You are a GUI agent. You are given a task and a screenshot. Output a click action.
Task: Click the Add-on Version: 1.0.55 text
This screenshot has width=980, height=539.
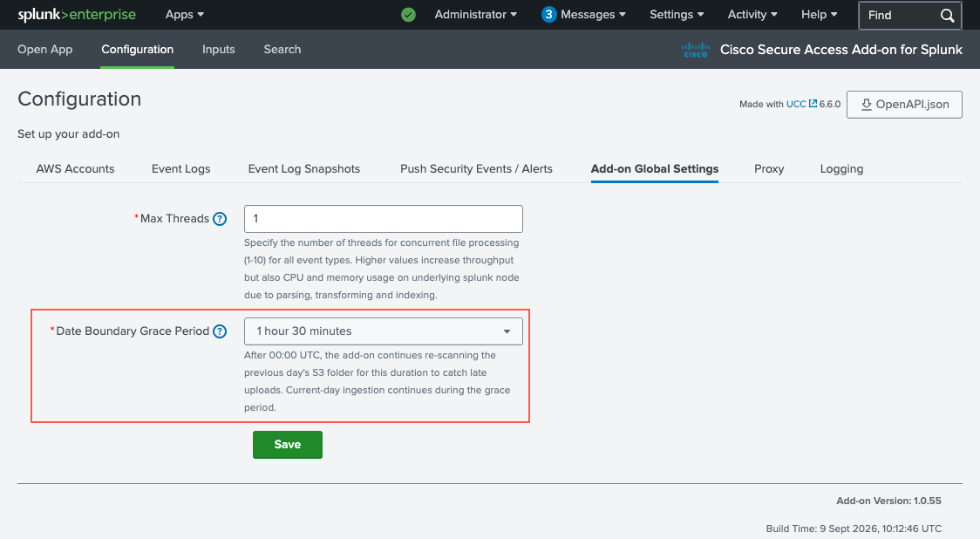point(888,501)
